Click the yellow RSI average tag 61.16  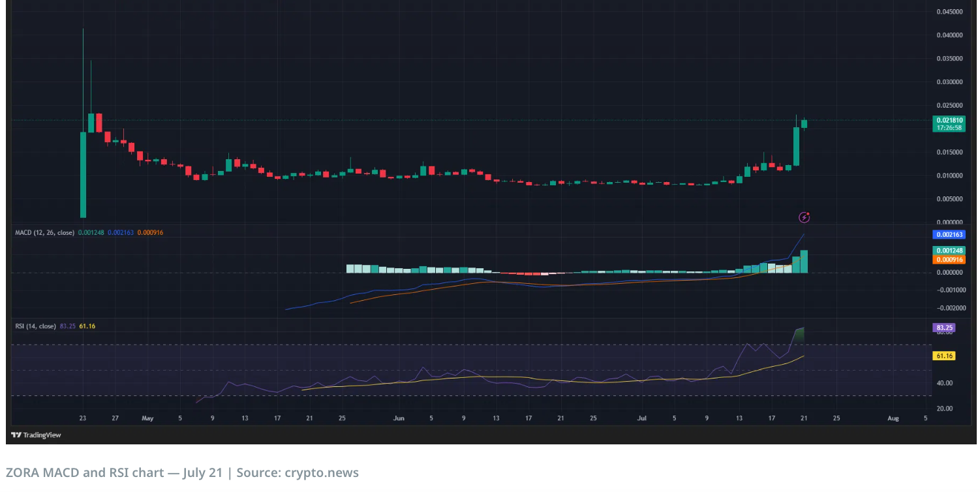tap(944, 356)
